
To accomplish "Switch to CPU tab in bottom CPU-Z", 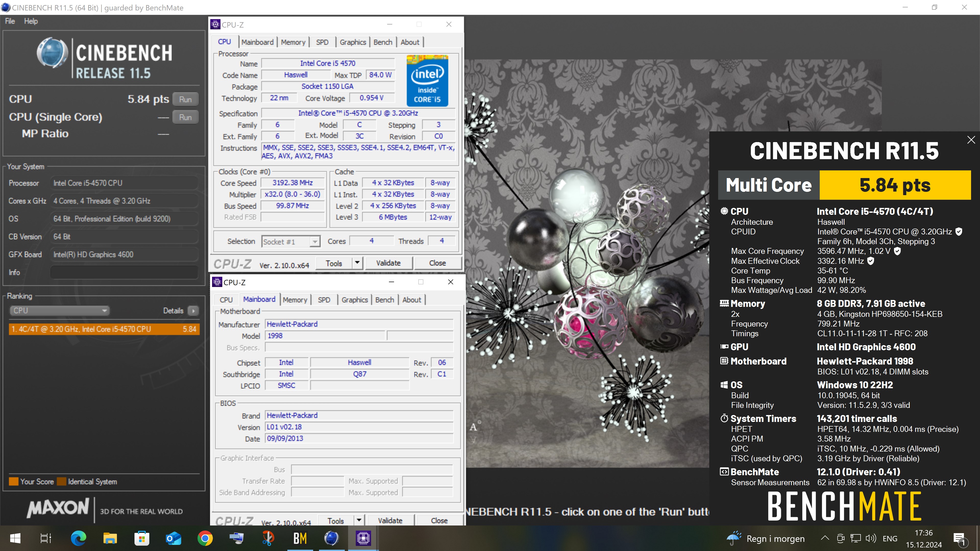I will tap(226, 300).
